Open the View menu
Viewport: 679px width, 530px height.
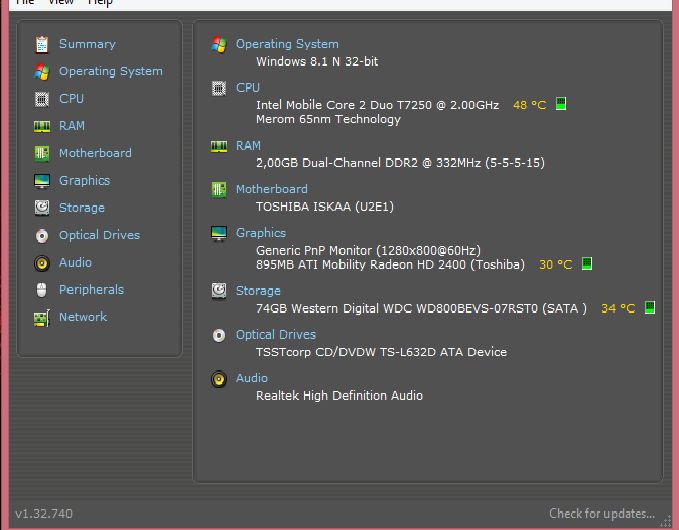coord(61,2)
